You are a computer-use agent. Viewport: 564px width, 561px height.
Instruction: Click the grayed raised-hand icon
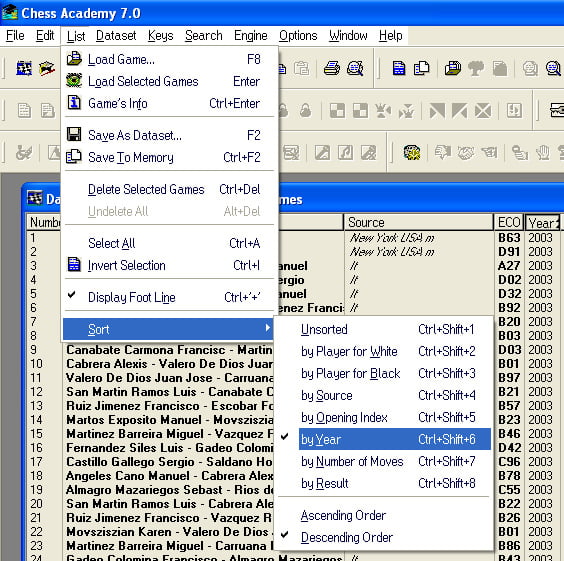(x=543, y=153)
